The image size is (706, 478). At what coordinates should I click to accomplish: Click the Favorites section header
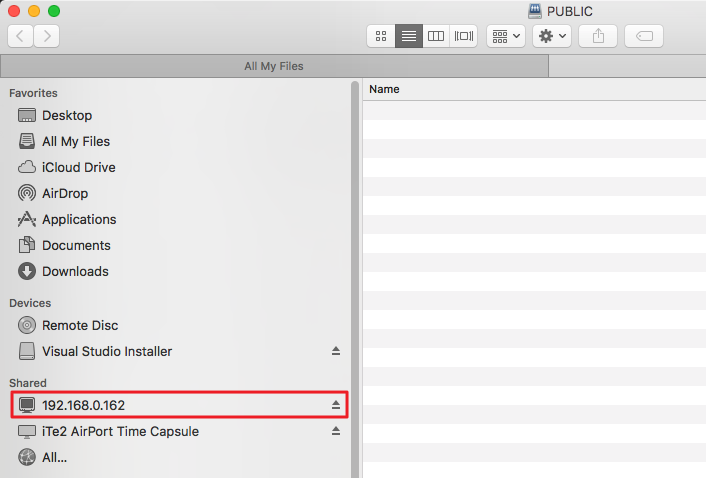click(33, 93)
